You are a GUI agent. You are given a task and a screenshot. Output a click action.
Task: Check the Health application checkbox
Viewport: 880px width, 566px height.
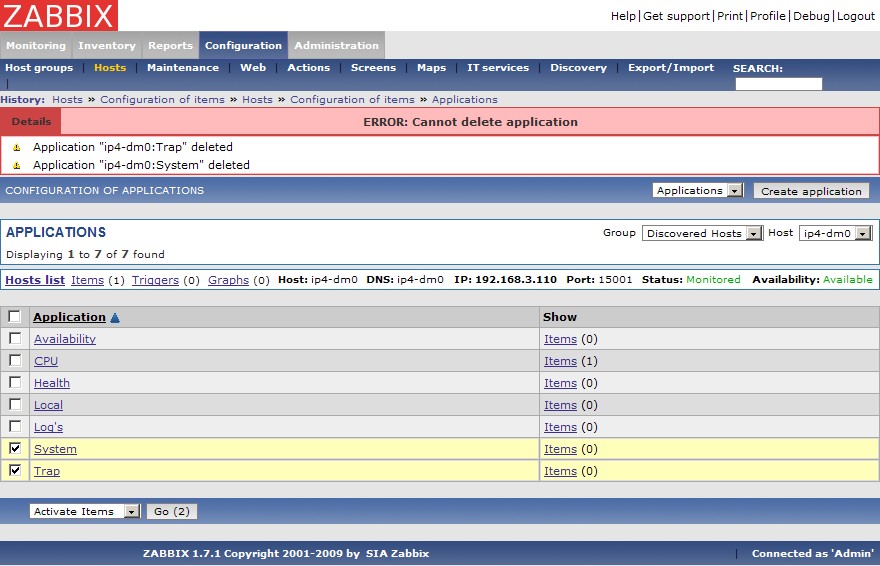(x=15, y=382)
